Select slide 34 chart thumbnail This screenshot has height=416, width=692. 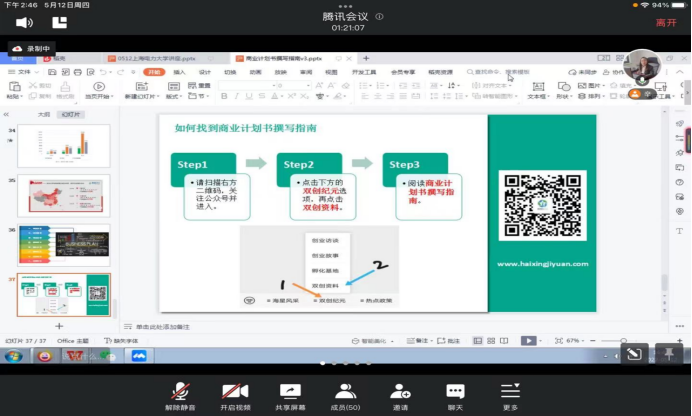(x=64, y=146)
